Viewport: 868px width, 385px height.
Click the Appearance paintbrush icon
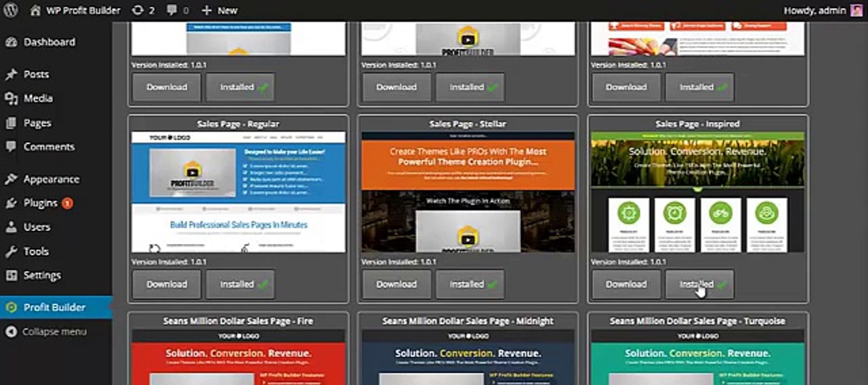(x=11, y=179)
